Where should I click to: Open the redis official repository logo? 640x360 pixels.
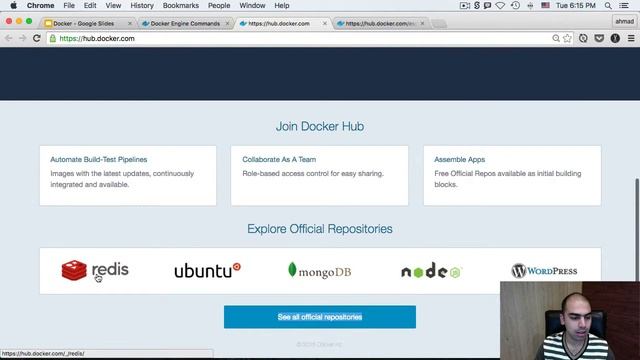[95, 270]
